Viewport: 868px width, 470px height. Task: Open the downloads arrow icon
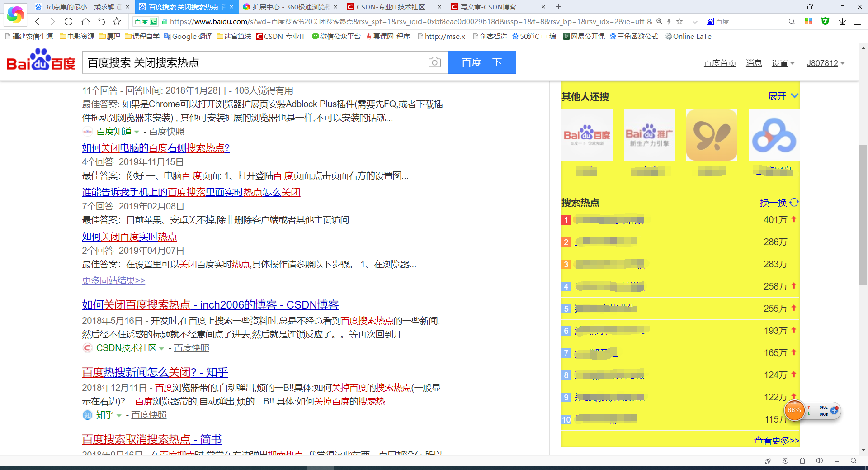click(842, 21)
